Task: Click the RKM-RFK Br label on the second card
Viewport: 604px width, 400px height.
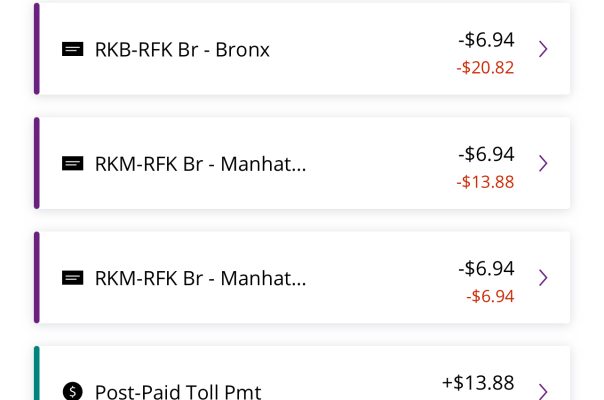Action: coord(200,163)
